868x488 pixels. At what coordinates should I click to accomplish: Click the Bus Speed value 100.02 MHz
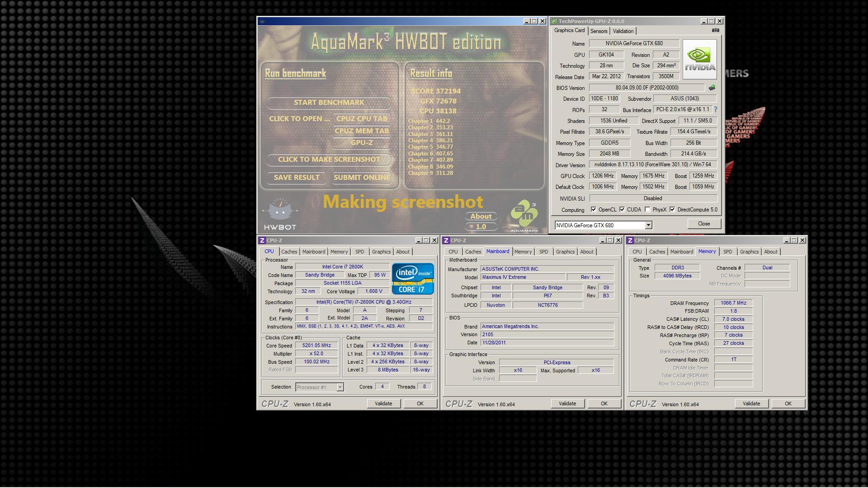pos(316,362)
